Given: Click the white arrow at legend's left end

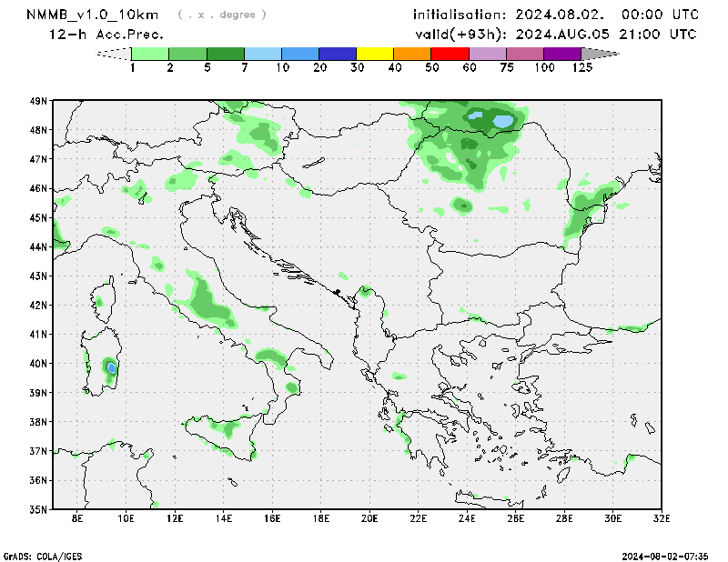Looking at the screenshot, I should tap(114, 54).
